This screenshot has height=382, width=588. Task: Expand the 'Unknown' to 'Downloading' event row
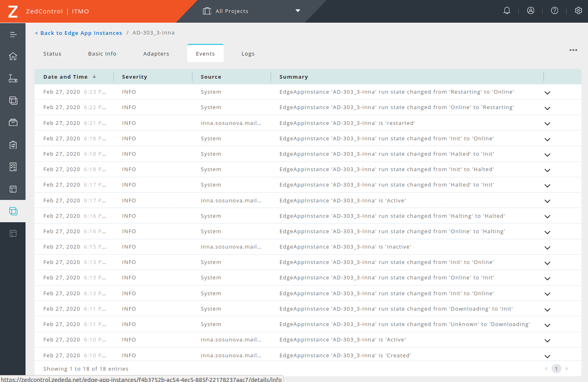click(547, 325)
